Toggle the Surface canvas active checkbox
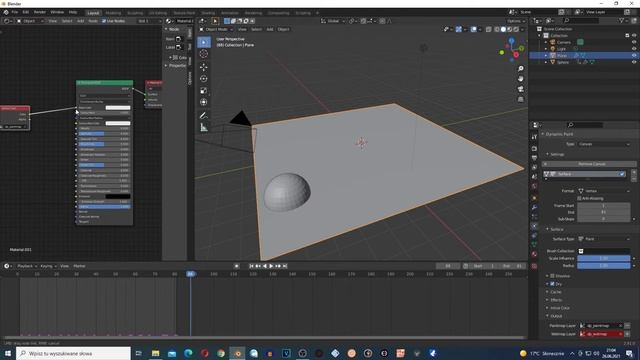This screenshot has height=360, width=640. coord(622,174)
